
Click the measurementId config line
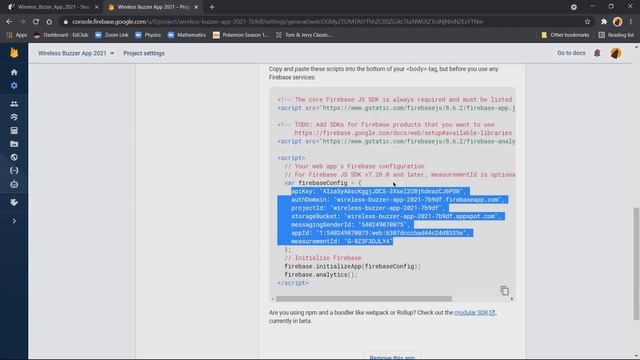pyautogui.click(x=341, y=242)
